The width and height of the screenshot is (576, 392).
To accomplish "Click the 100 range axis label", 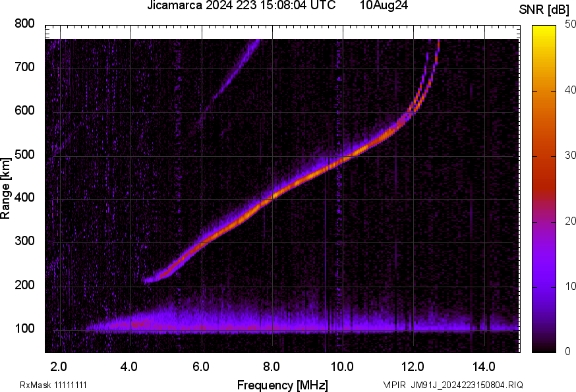I will pos(24,329).
